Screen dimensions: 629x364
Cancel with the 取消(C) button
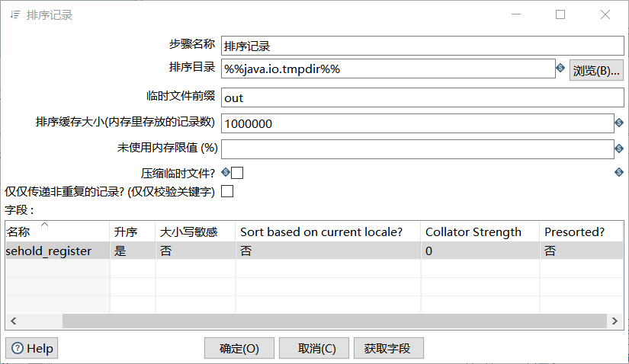point(314,348)
